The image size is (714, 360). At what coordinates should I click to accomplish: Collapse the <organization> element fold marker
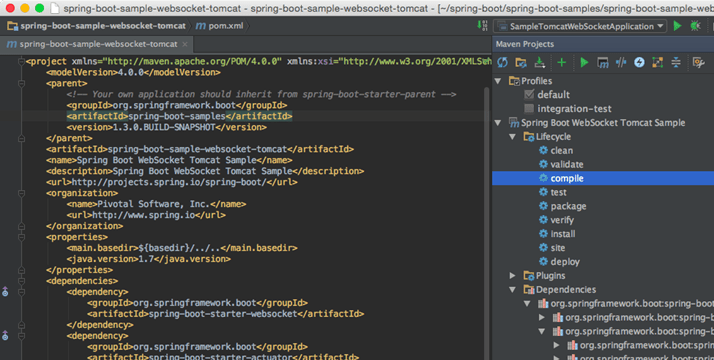(x=21, y=193)
